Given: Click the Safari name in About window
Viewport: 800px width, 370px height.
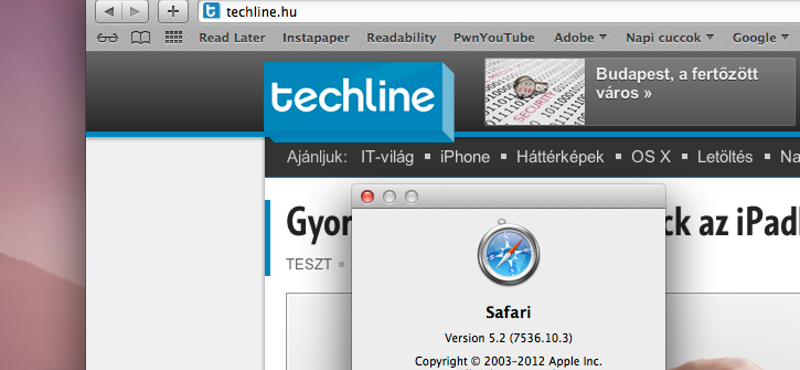Looking at the screenshot, I should tap(508, 312).
